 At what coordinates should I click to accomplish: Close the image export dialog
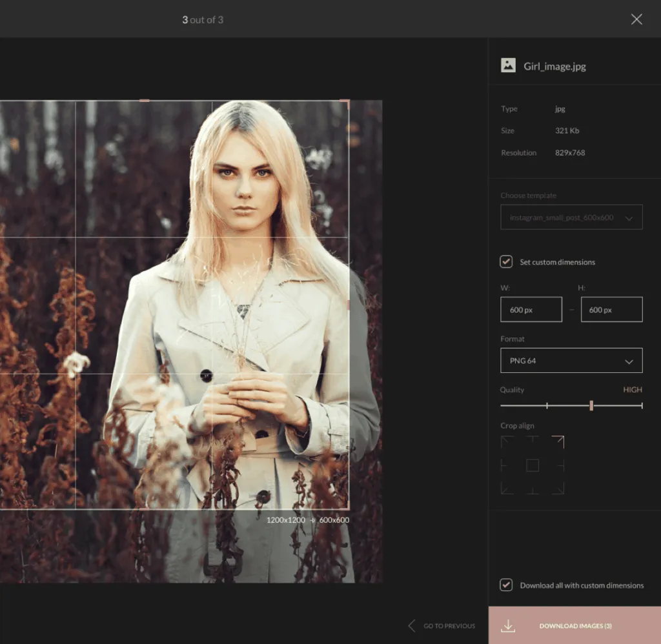(x=636, y=19)
